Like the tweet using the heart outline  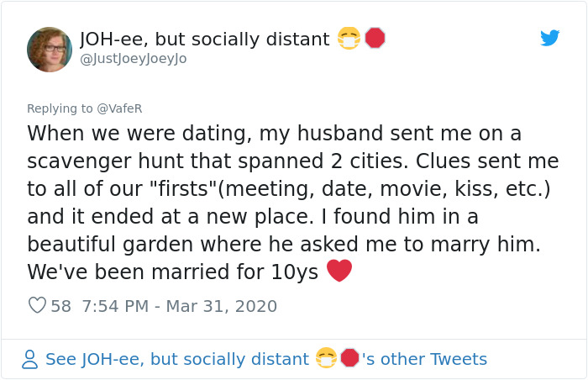tap(37, 306)
